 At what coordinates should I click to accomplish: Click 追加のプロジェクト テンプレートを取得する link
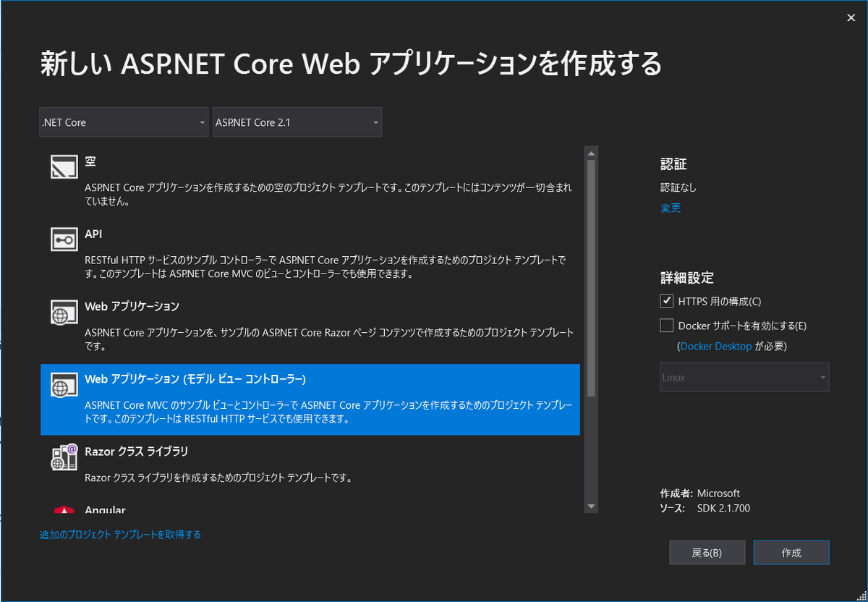click(x=120, y=535)
